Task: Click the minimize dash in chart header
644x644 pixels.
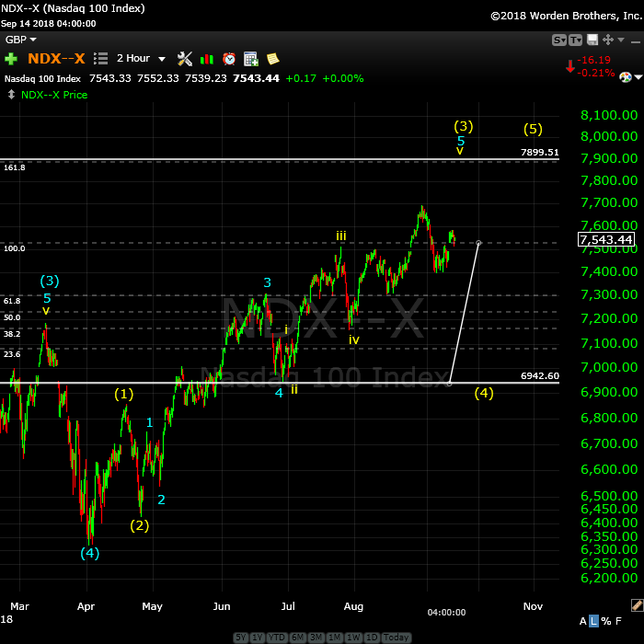Action: pyautogui.click(x=636, y=41)
